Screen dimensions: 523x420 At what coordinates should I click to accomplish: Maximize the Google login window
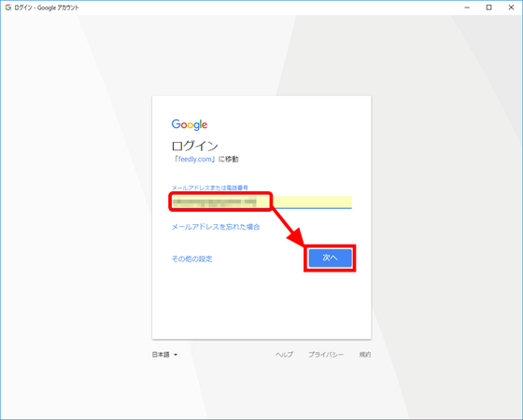point(489,7)
